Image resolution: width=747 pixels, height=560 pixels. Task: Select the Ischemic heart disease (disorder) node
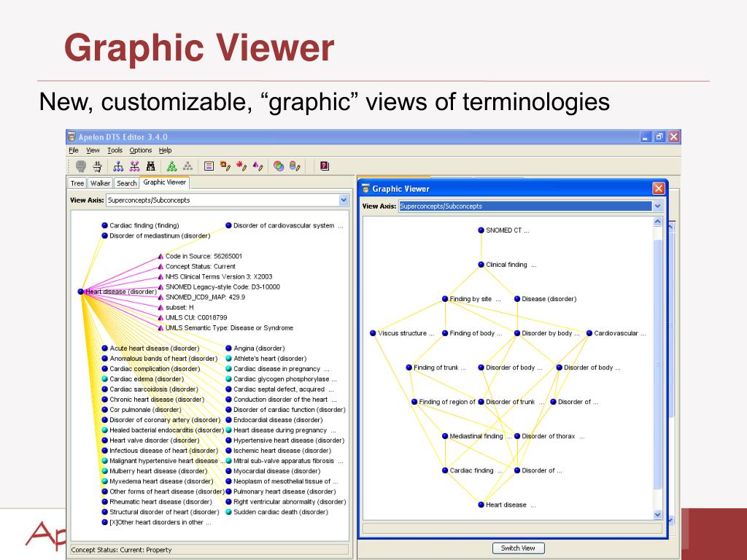[x=278, y=451]
